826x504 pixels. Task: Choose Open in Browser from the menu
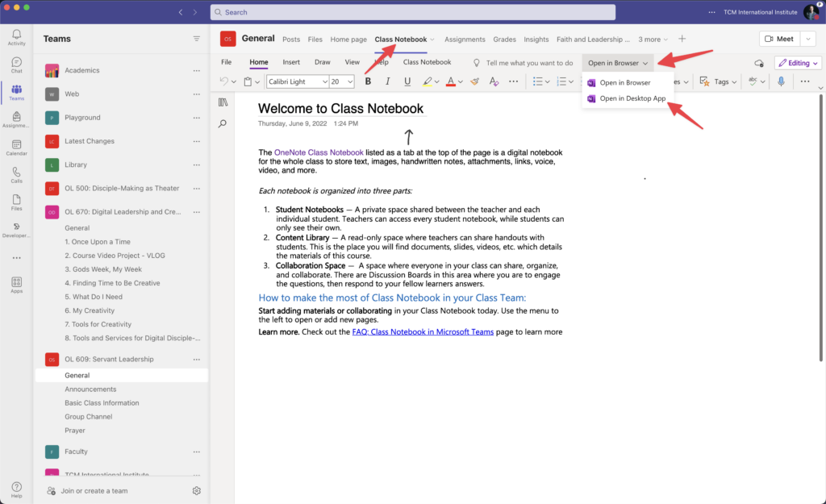pyautogui.click(x=625, y=83)
